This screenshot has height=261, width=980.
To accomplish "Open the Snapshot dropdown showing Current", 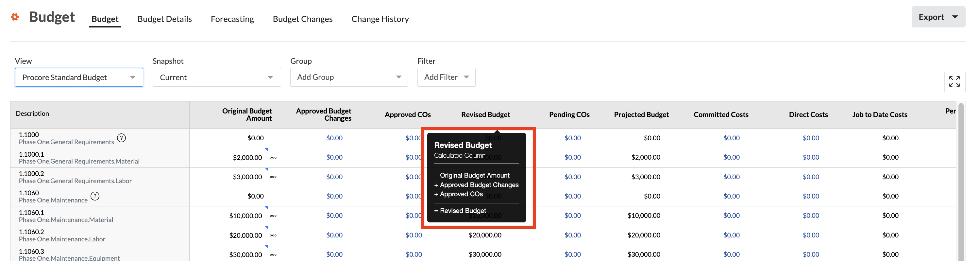I will pyautogui.click(x=216, y=77).
